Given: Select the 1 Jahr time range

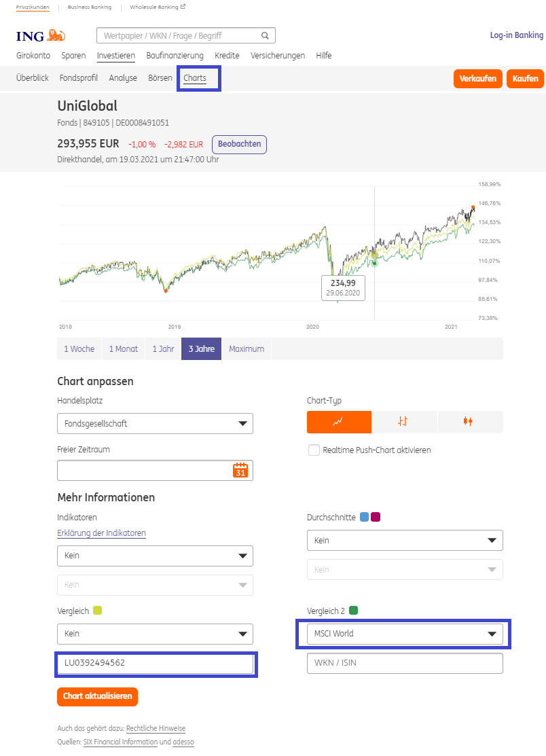Looking at the screenshot, I should 163,349.
